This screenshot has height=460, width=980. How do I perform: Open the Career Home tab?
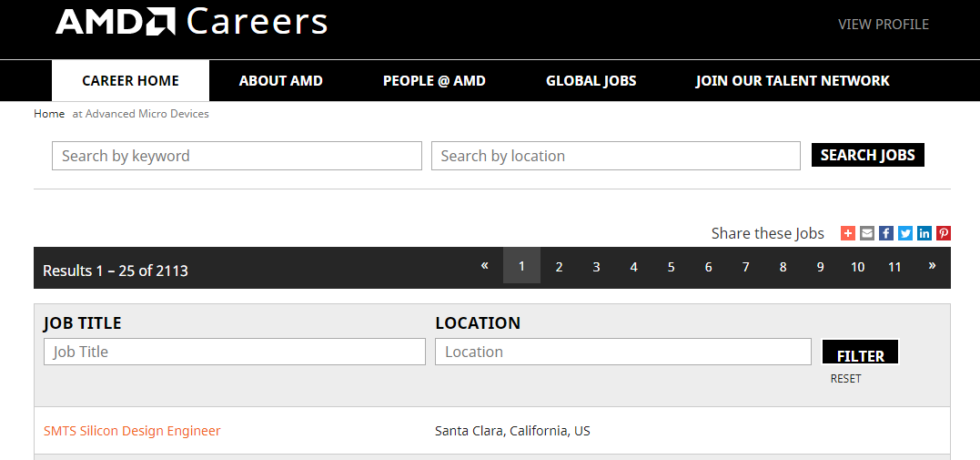(x=131, y=81)
